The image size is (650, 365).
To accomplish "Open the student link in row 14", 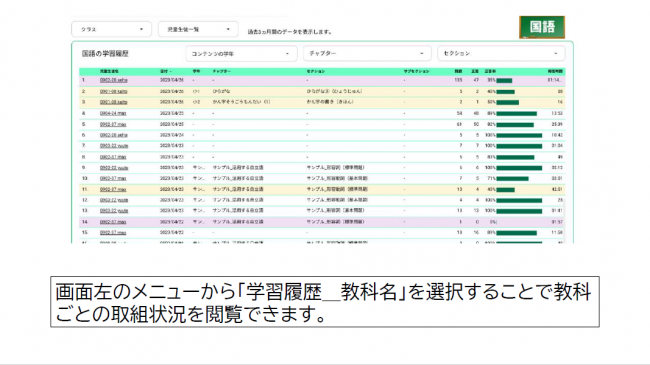I will 113,222.
